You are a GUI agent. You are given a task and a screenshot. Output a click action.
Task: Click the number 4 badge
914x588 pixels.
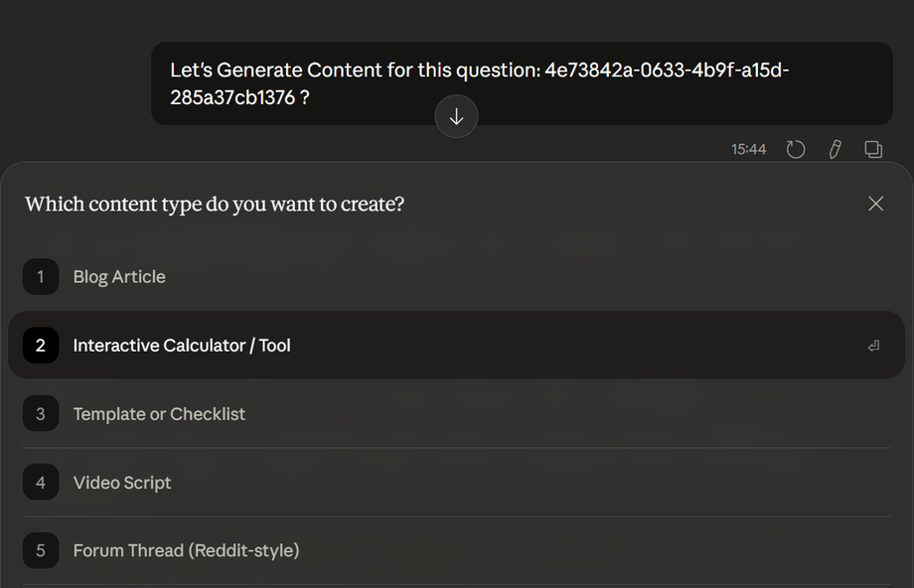[41, 483]
